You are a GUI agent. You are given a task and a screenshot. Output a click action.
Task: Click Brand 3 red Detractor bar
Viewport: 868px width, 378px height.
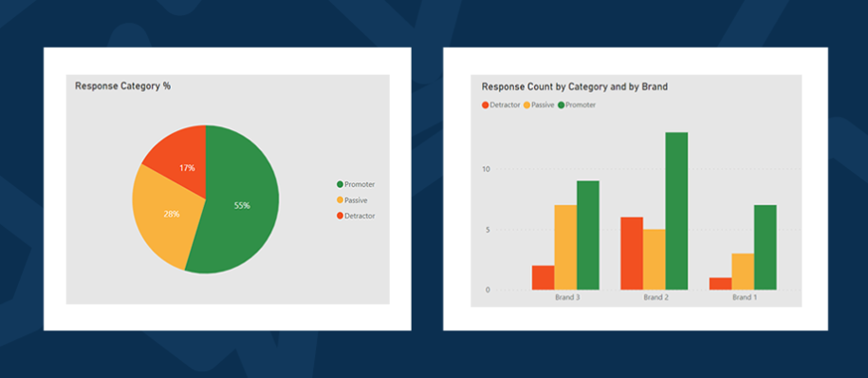pyautogui.click(x=543, y=277)
